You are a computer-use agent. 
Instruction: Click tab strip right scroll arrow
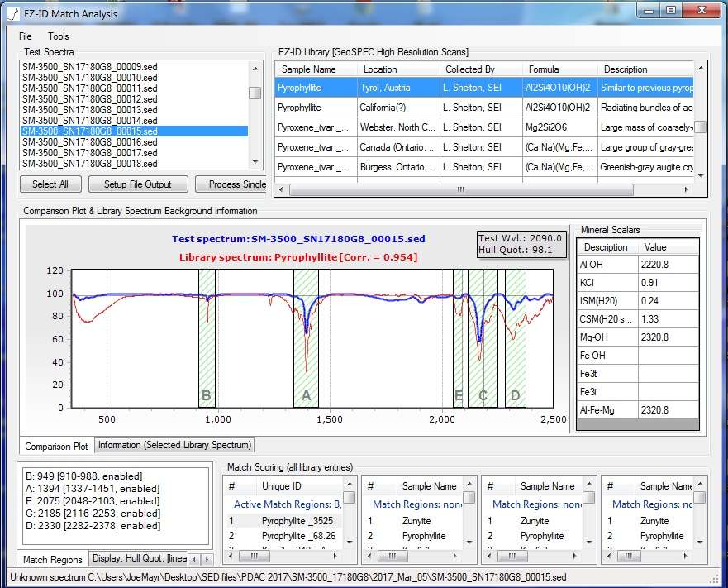(207, 560)
